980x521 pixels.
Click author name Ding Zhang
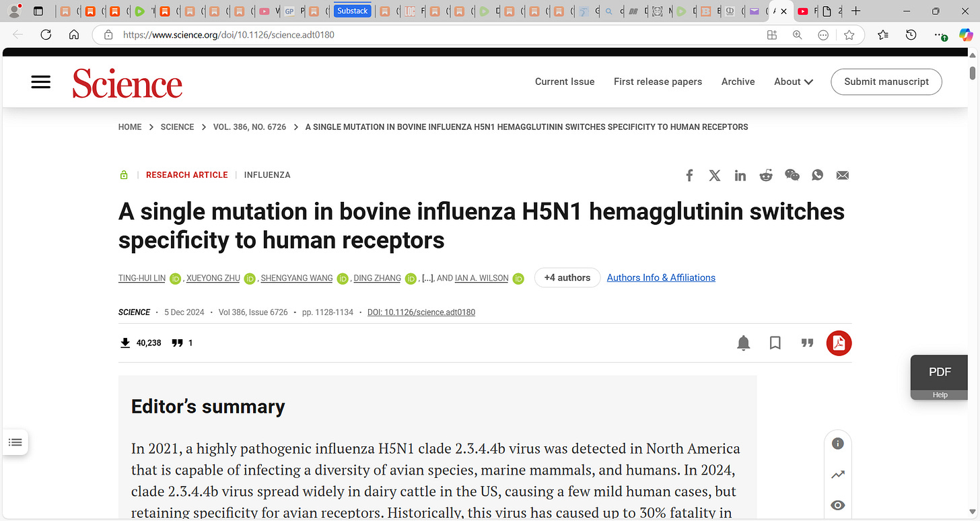pyautogui.click(x=378, y=278)
